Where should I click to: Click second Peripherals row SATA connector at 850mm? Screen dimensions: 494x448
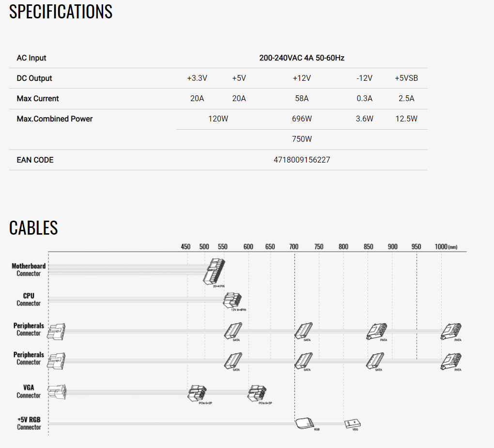pyautogui.click(x=375, y=361)
